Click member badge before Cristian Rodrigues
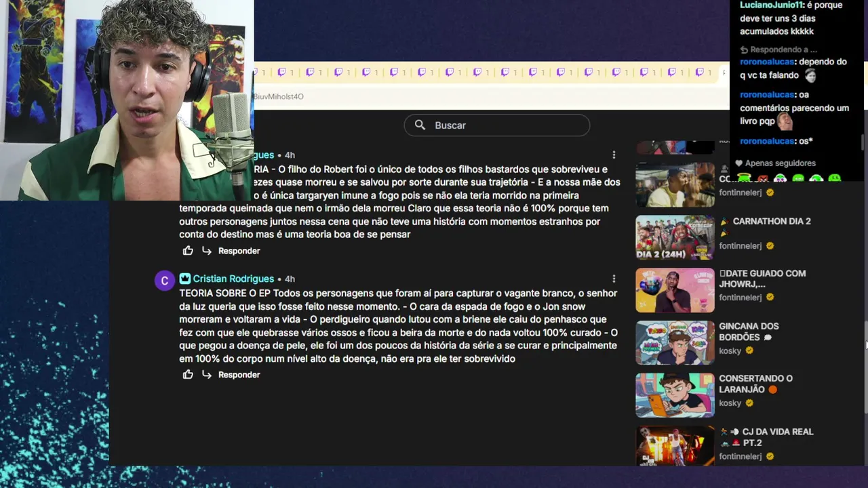 185,279
